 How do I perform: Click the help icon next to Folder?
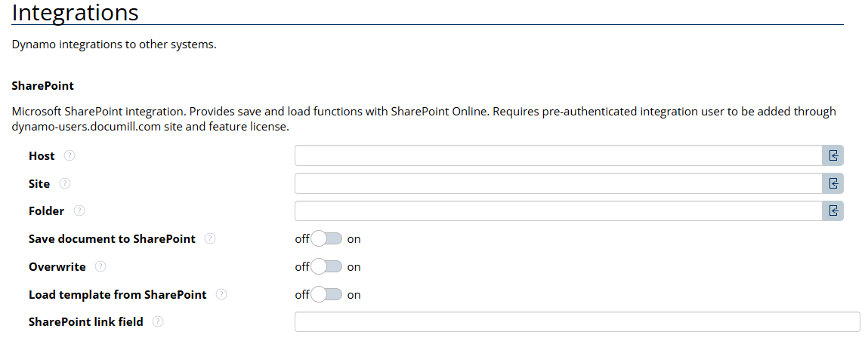pos(79,211)
